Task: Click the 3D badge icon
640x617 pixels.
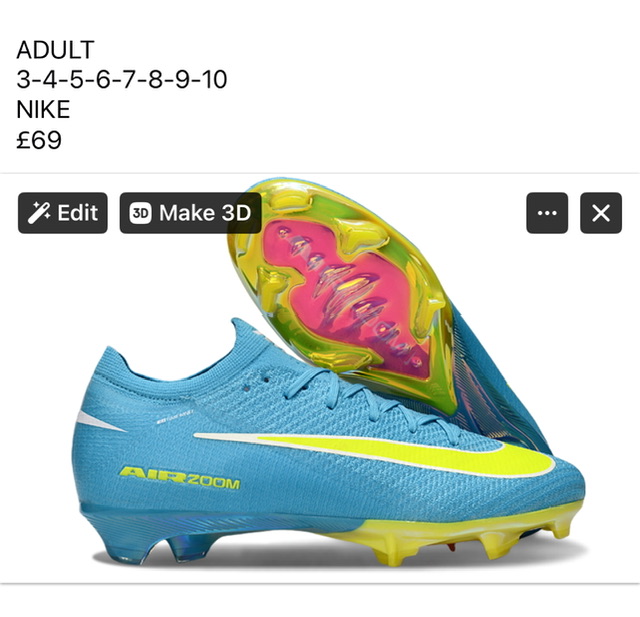Action: click(x=140, y=213)
